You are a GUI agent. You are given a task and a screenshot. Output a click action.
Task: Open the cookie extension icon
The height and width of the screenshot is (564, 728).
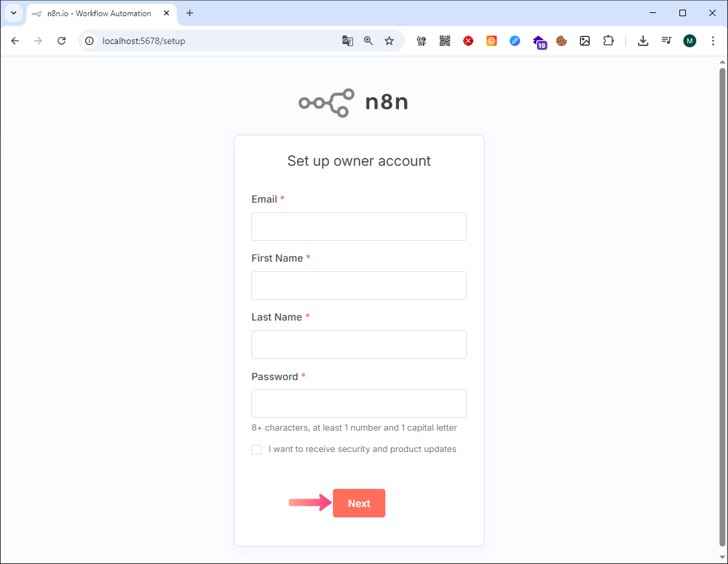pyautogui.click(x=562, y=41)
